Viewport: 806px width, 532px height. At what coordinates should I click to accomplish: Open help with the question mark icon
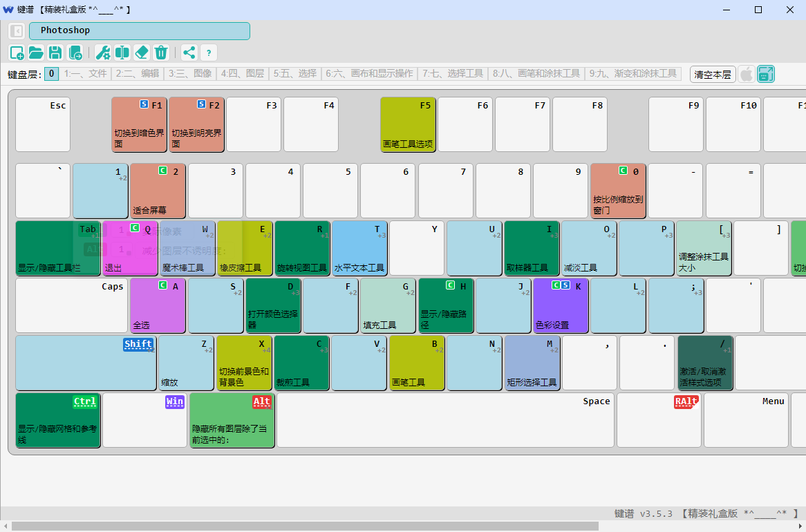[209, 53]
